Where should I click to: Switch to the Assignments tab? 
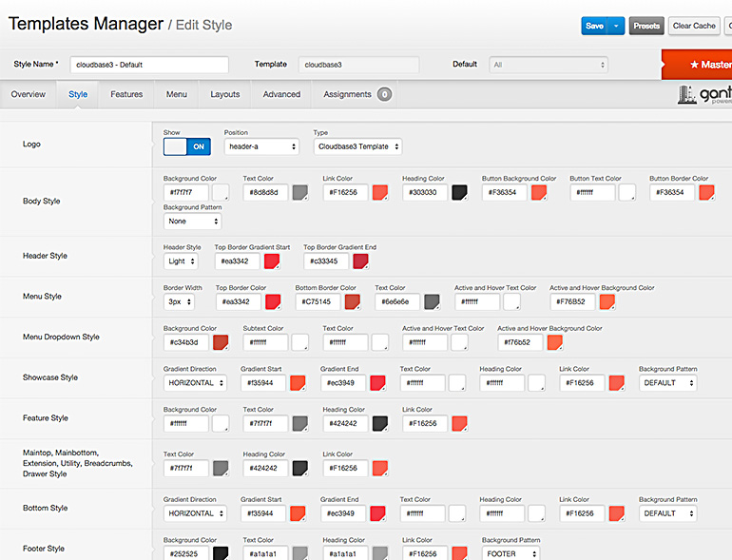point(347,94)
